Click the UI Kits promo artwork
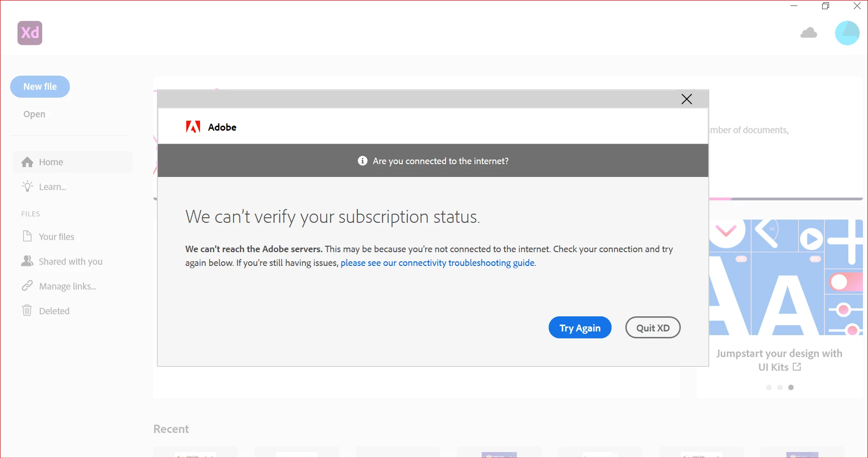 pos(786,277)
